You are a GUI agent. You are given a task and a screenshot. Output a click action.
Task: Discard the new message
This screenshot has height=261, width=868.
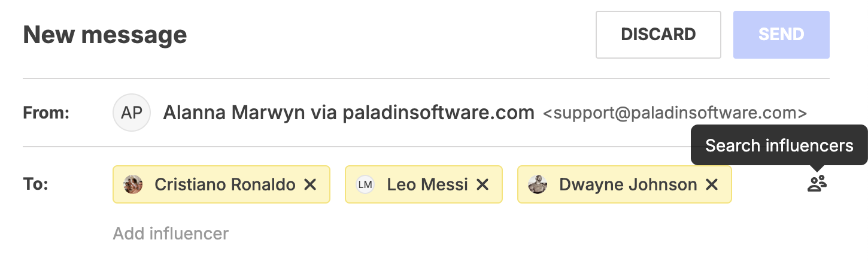[x=658, y=35]
